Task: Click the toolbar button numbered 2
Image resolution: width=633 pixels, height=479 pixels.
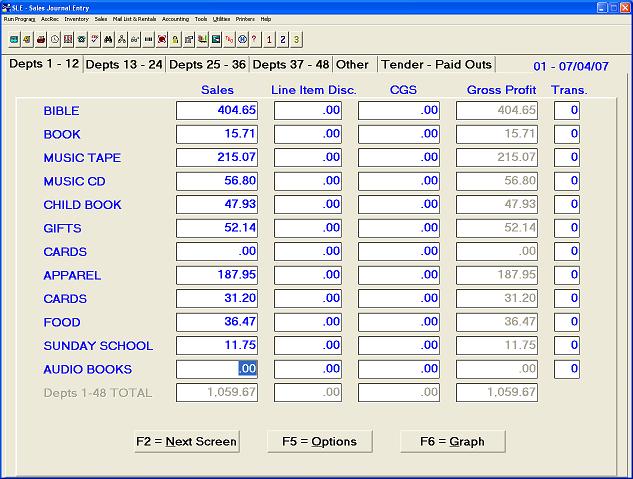Action: pyautogui.click(x=283, y=40)
